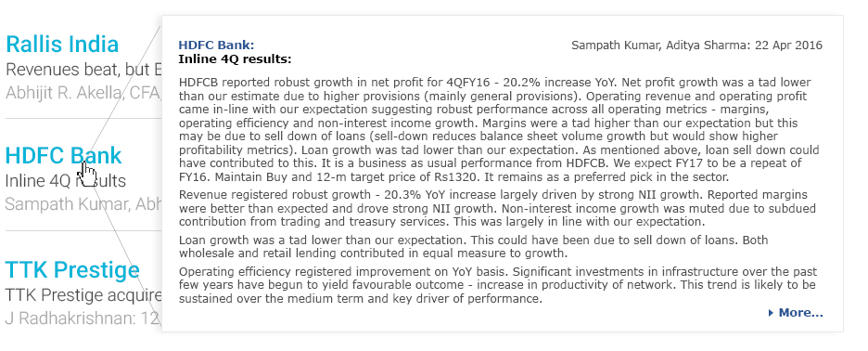The height and width of the screenshot is (351, 868).
Task: Open the Rallis India report title
Action: point(62,45)
